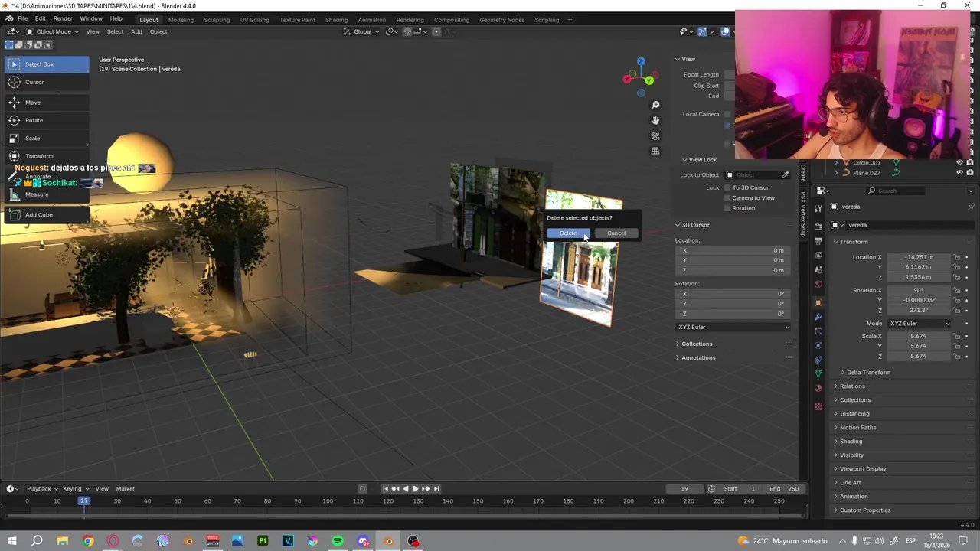Click the zoom viewport magnifier icon
Viewport: 980px width, 551px height.
point(655,105)
